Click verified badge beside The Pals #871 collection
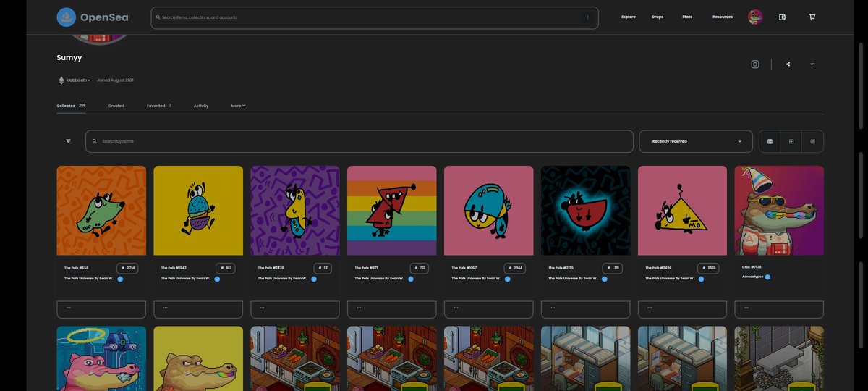The width and height of the screenshot is (868, 391). [x=411, y=279]
